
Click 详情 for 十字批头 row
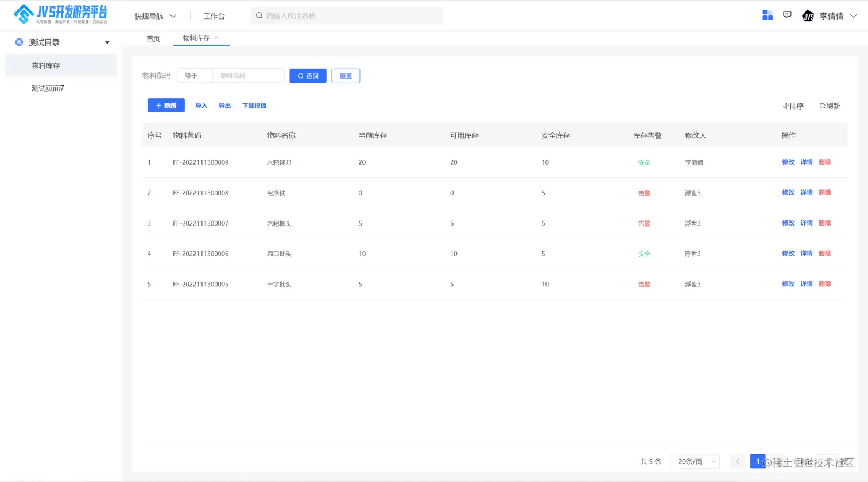click(x=807, y=283)
